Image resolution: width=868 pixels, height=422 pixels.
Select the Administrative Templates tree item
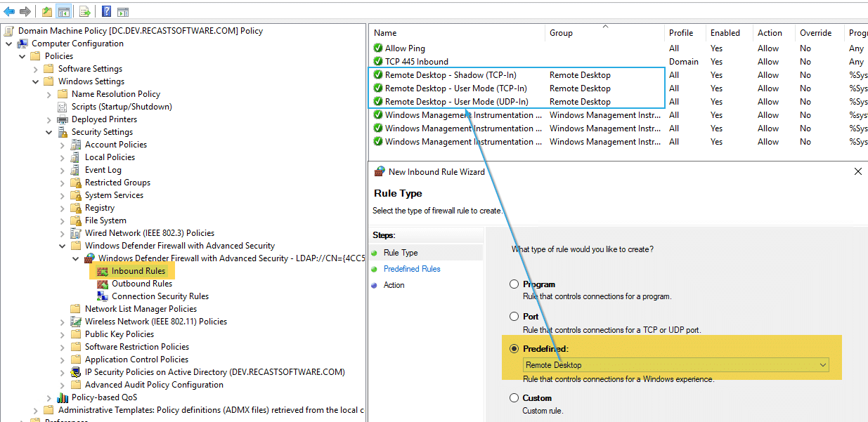pyautogui.click(x=211, y=410)
